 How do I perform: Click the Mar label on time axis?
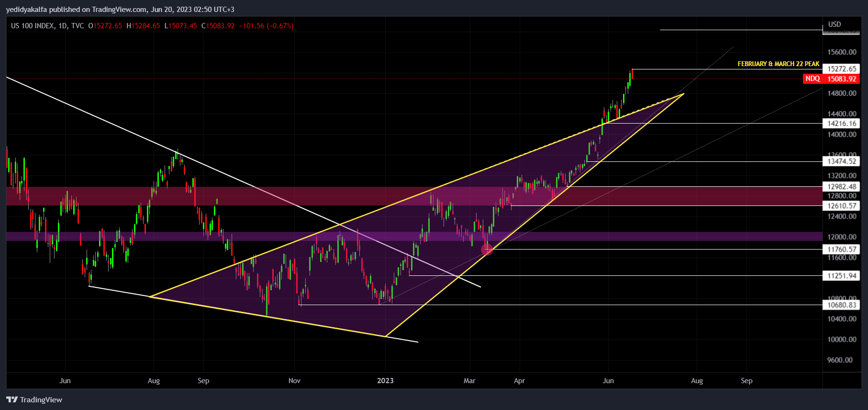point(469,381)
